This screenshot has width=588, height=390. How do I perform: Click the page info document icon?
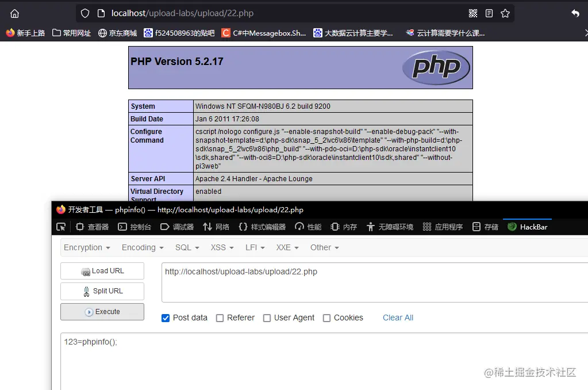101,13
